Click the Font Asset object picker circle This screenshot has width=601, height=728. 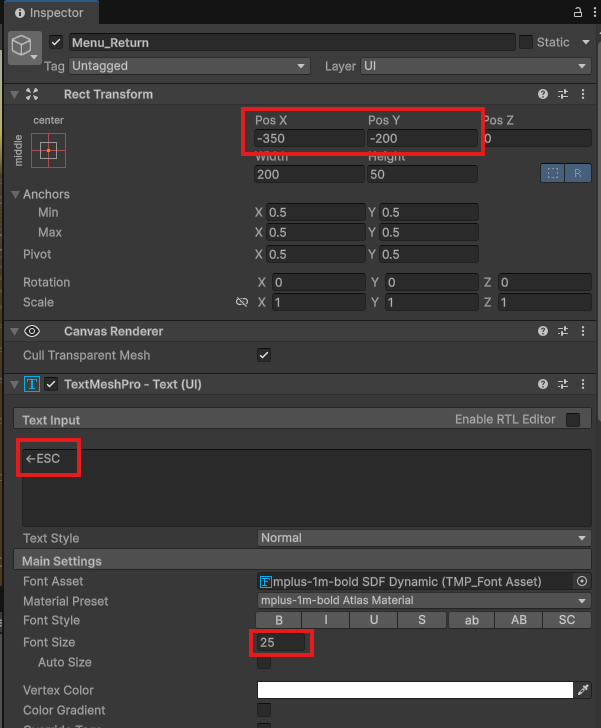[x=582, y=581]
